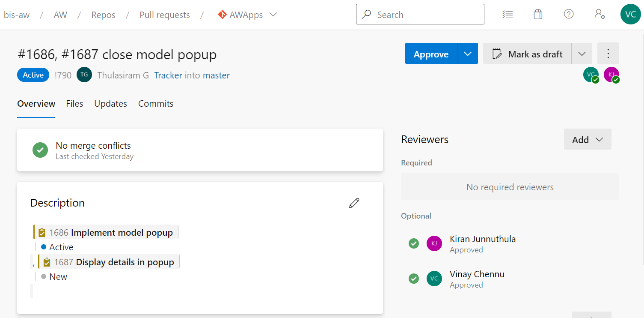644x318 pixels.
Task: Switch to the Files tab
Action: [74, 103]
